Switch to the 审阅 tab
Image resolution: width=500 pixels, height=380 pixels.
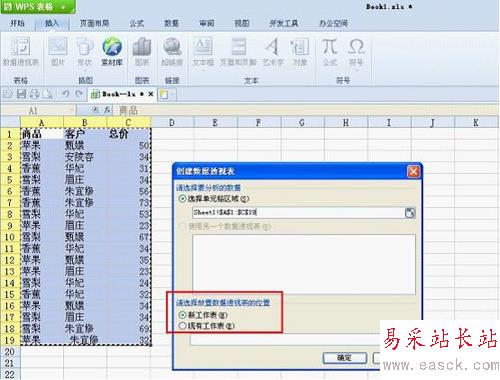click(x=207, y=23)
